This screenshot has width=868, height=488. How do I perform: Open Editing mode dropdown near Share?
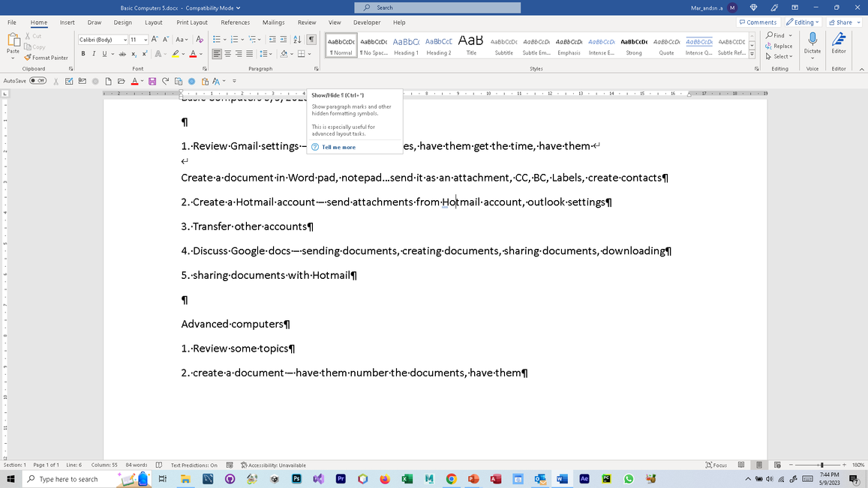[803, 22]
